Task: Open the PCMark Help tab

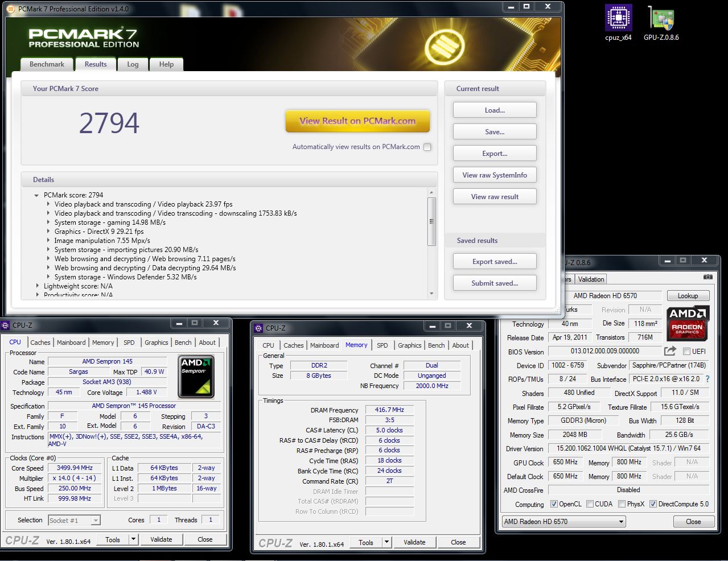Action: (166, 64)
